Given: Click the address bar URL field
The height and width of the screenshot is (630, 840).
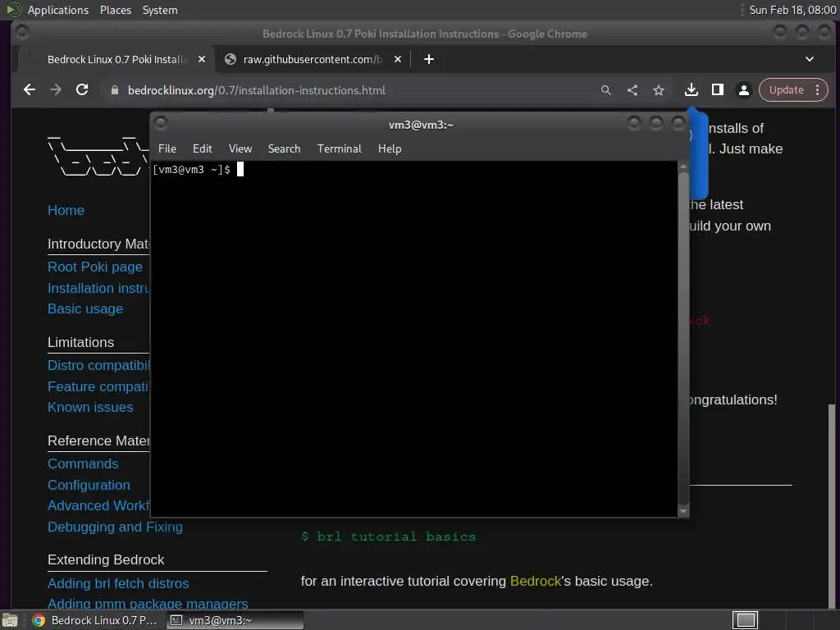Looking at the screenshot, I should pyautogui.click(x=256, y=90).
